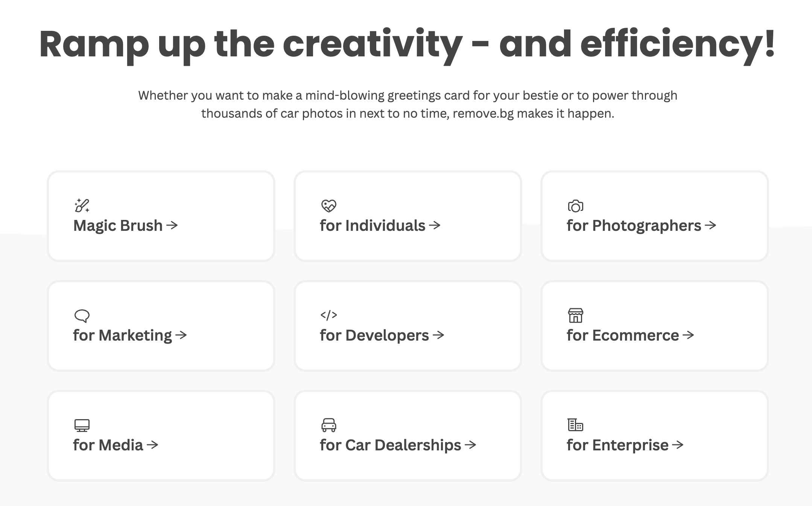Go to for Car Dealerships
812x506 pixels.
click(x=390, y=445)
